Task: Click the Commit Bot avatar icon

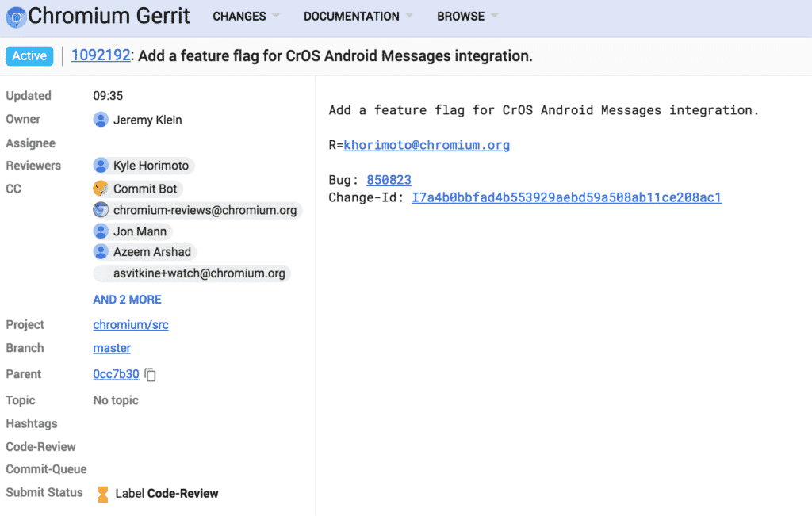Action: (101, 189)
